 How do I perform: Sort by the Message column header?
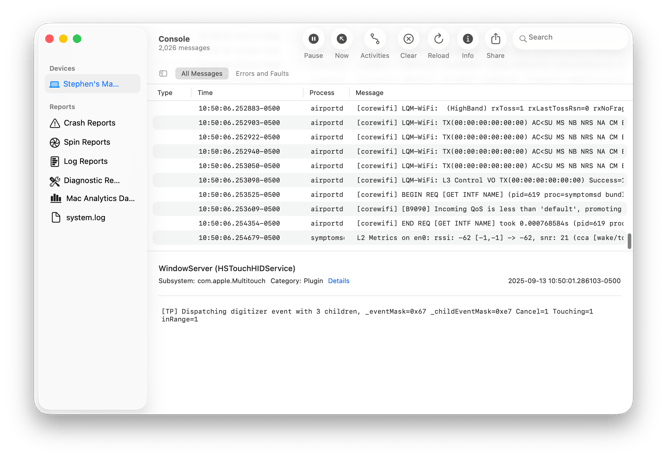point(369,93)
